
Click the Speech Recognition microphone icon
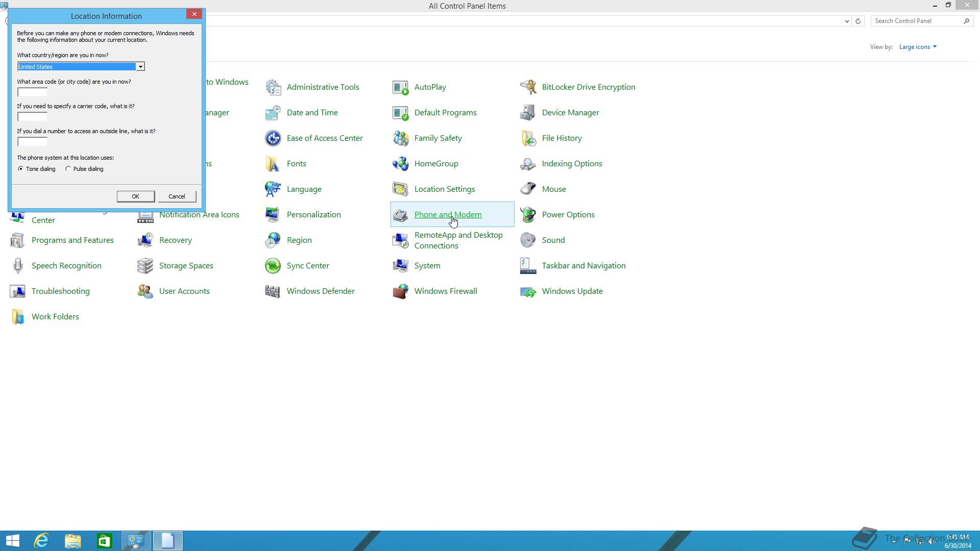(x=18, y=266)
